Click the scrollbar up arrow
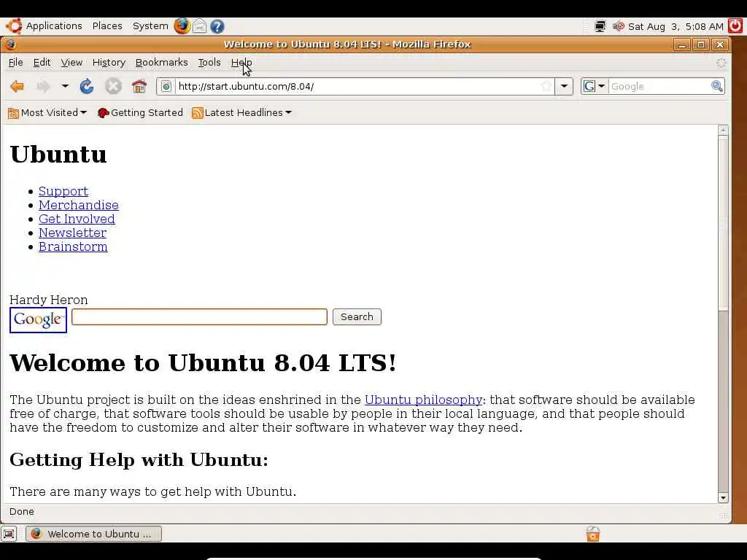 coord(723,130)
